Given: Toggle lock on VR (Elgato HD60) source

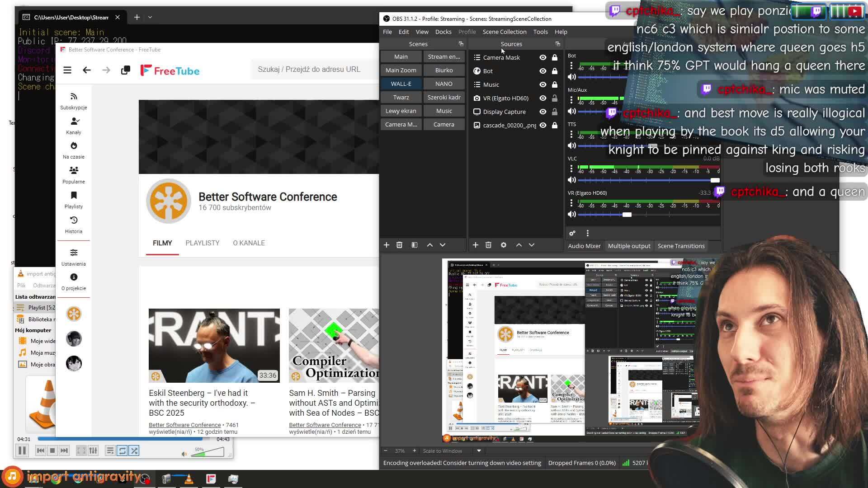Looking at the screenshot, I should [x=555, y=98].
